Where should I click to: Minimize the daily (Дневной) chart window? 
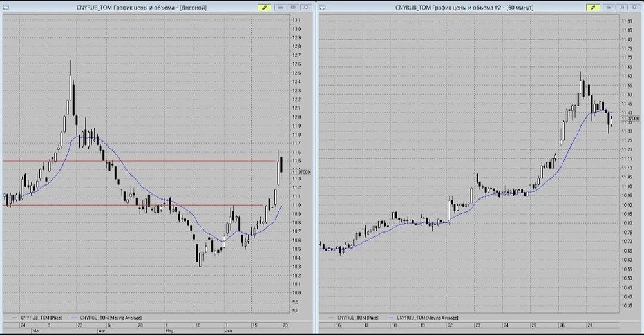(x=281, y=7)
